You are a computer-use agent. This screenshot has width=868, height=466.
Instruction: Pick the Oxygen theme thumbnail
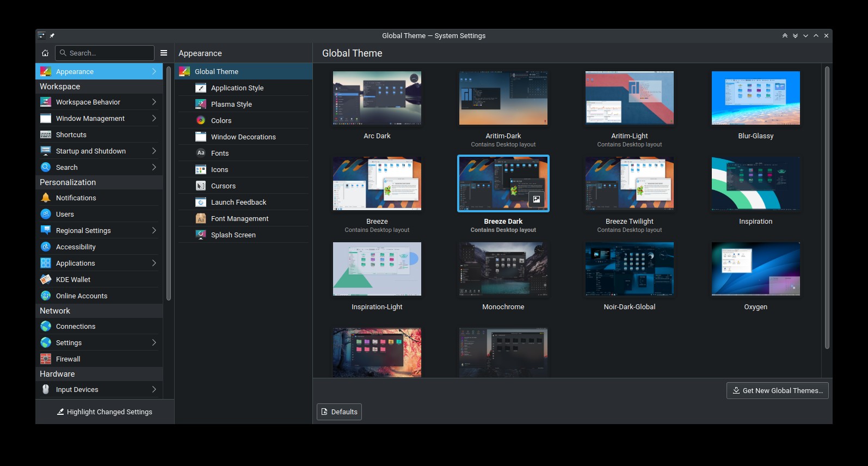[756, 269]
